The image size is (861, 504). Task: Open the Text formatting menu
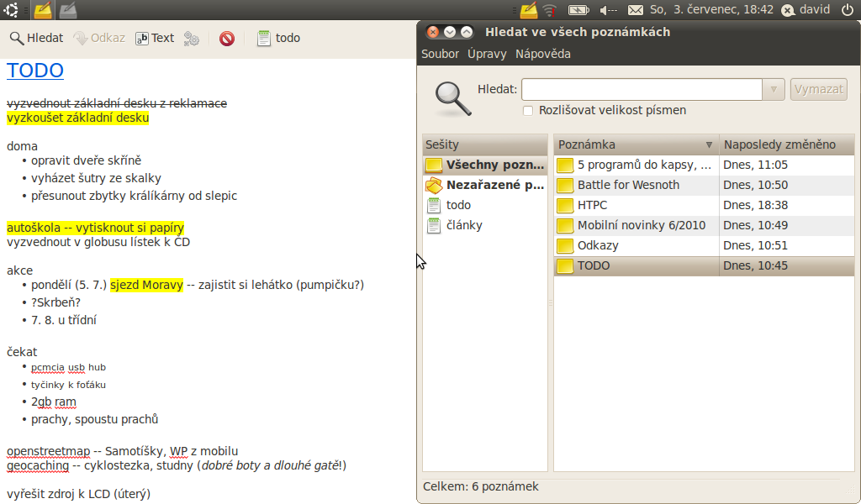pyautogui.click(x=155, y=38)
